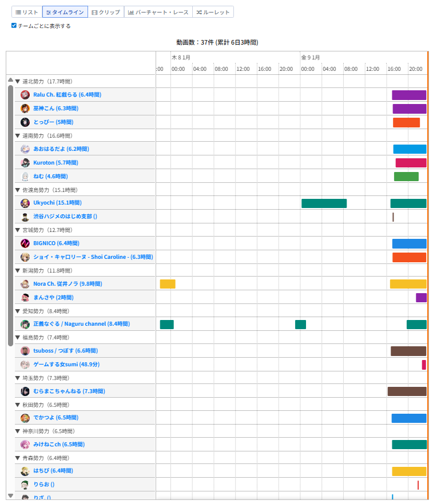433x504 pixels.
Task: Click timeline list scroll up arrow
Action: pos(10,80)
